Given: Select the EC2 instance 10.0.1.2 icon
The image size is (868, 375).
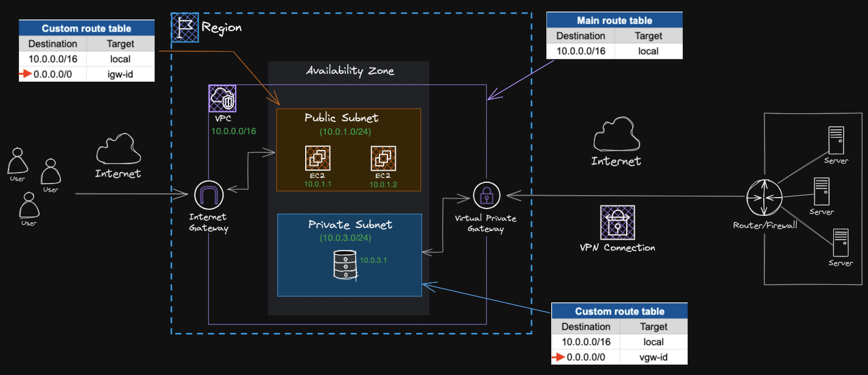Looking at the screenshot, I should pos(383,158).
